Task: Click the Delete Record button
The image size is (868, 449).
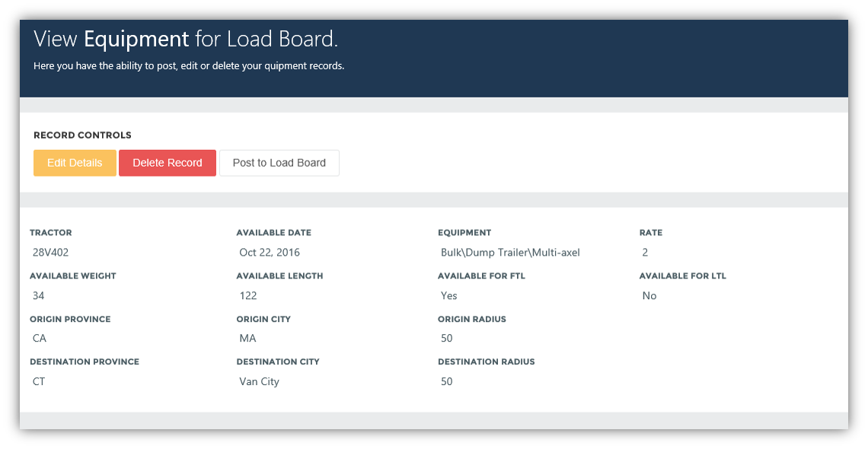Action: [167, 162]
